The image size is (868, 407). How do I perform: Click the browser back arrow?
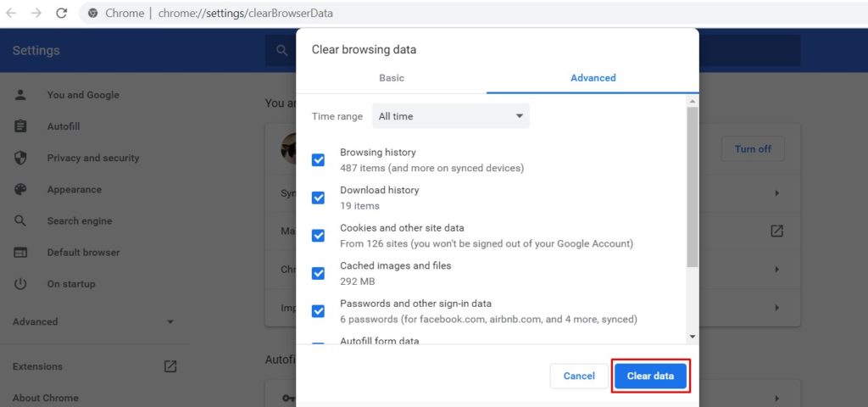pyautogui.click(x=10, y=14)
